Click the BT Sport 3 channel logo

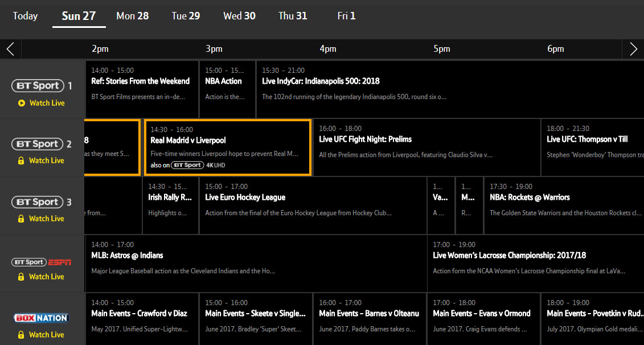(38, 202)
